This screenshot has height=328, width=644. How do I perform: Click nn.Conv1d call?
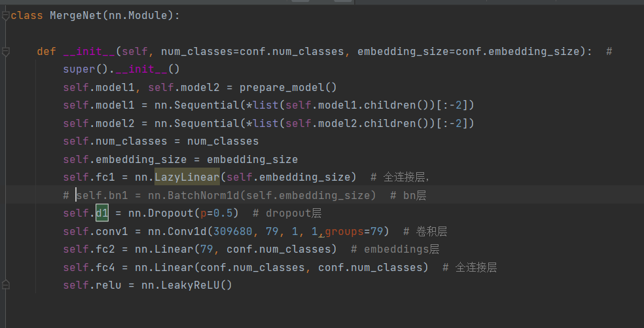click(177, 231)
